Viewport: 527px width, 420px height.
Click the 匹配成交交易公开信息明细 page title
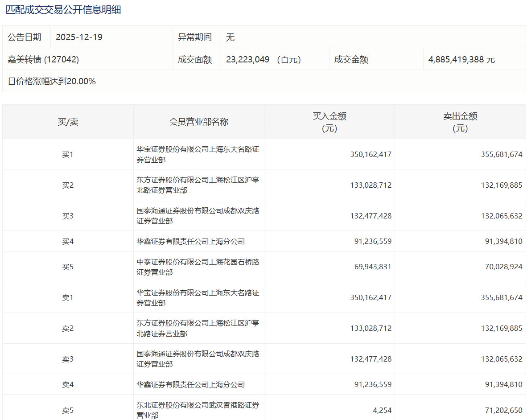click(x=63, y=10)
